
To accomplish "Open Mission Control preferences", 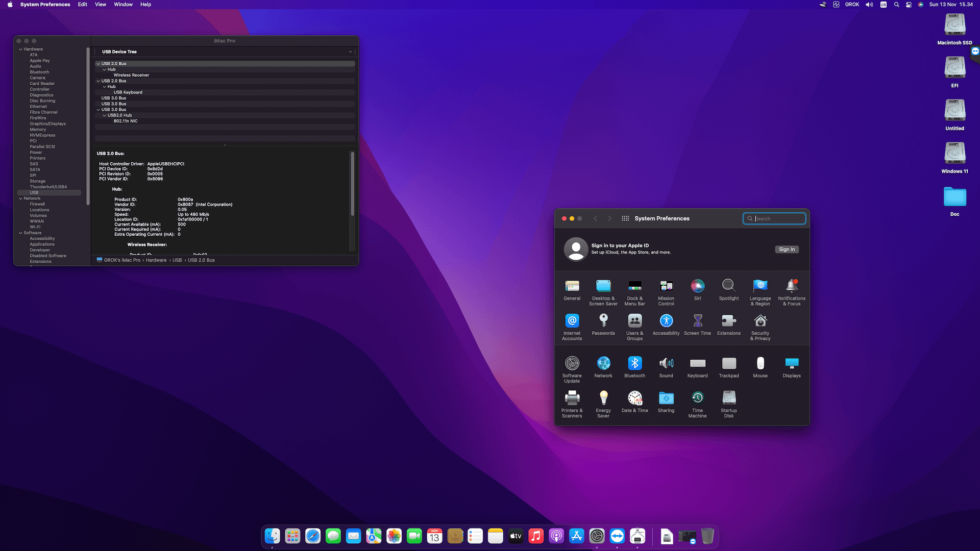I will [666, 287].
